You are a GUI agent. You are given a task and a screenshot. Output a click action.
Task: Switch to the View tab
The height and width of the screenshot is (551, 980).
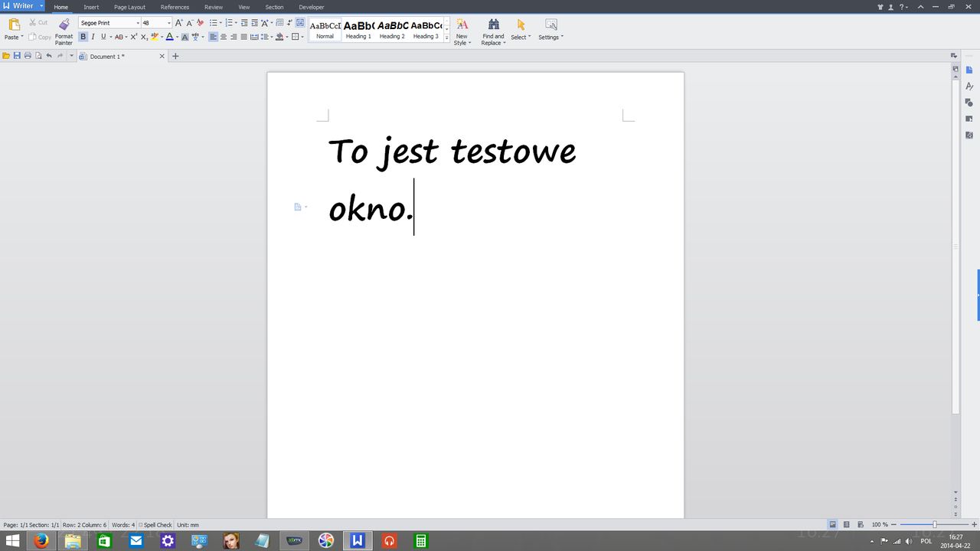coord(244,7)
